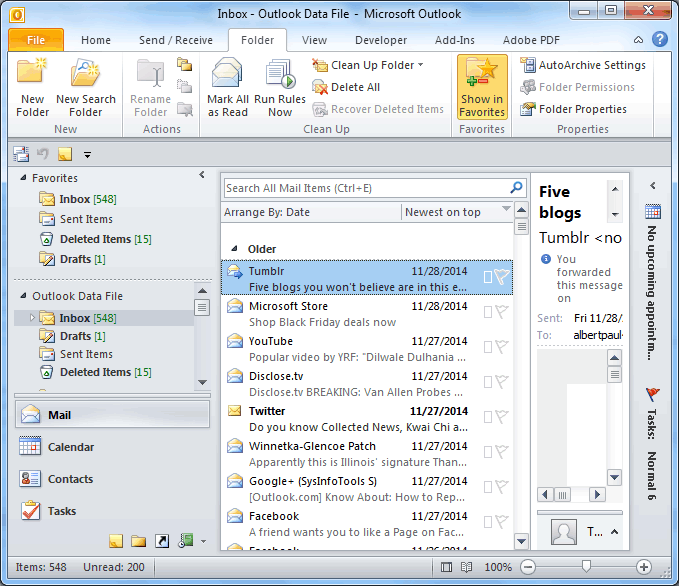Toggle Show in Favorites
Viewport: 679px width, 586px height.
(x=482, y=87)
